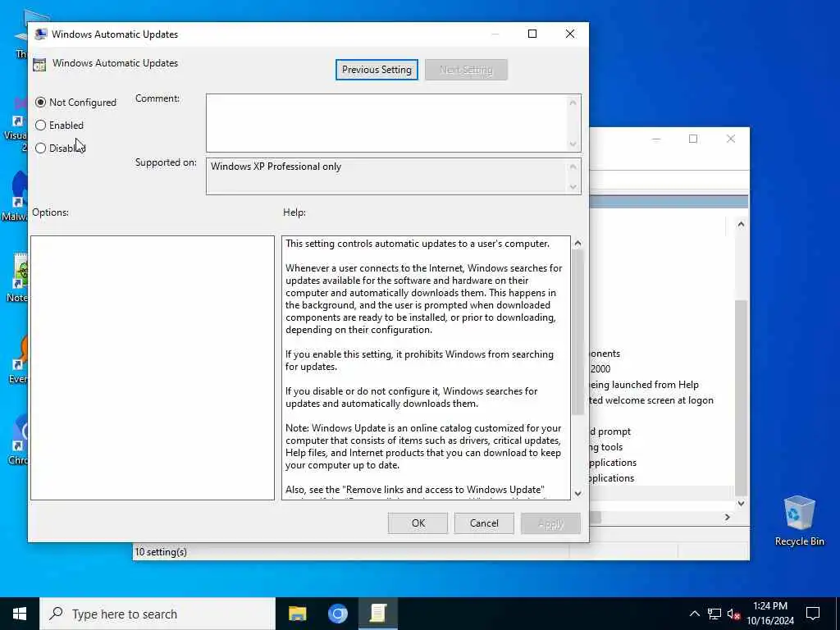This screenshot has height=630, width=840.
Task: Click the Help pane scrollbar thumb
Action: 578,332
